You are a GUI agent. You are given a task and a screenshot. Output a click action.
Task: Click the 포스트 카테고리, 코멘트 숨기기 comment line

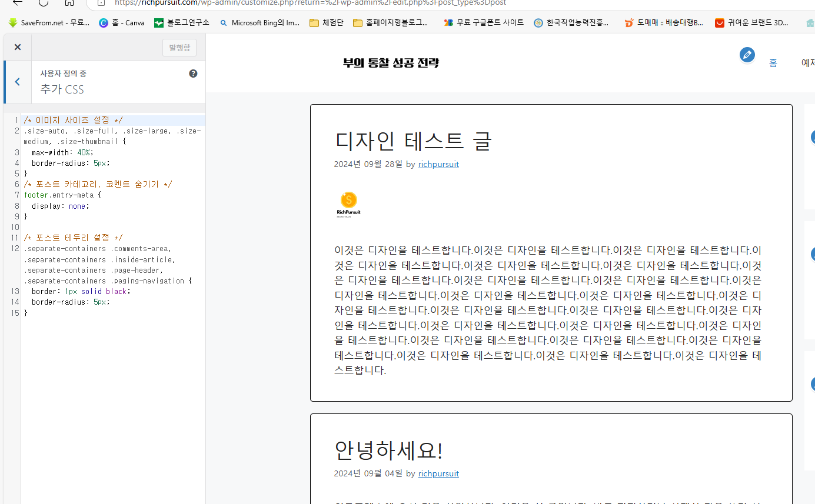[x=98, y=184]
